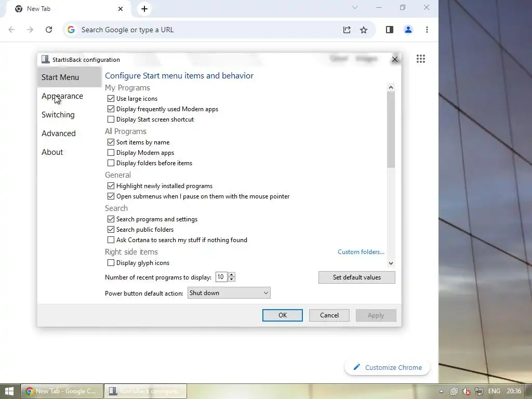Increase recent programs count with up arrow
The image size is (532, 399).
coord(231,275)
